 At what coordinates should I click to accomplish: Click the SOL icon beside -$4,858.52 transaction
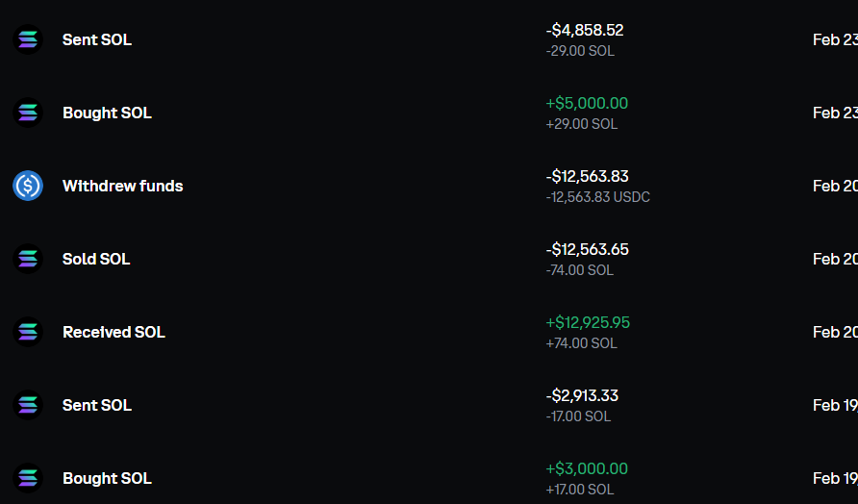(x=28, y=39)
